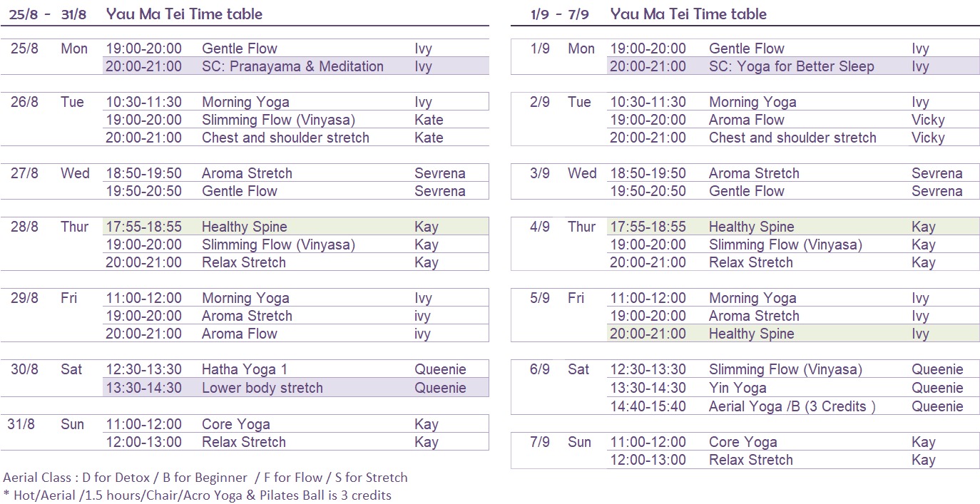
Task: Select 31/8 Sunday Core Yoga class
Action: point(296,424)
